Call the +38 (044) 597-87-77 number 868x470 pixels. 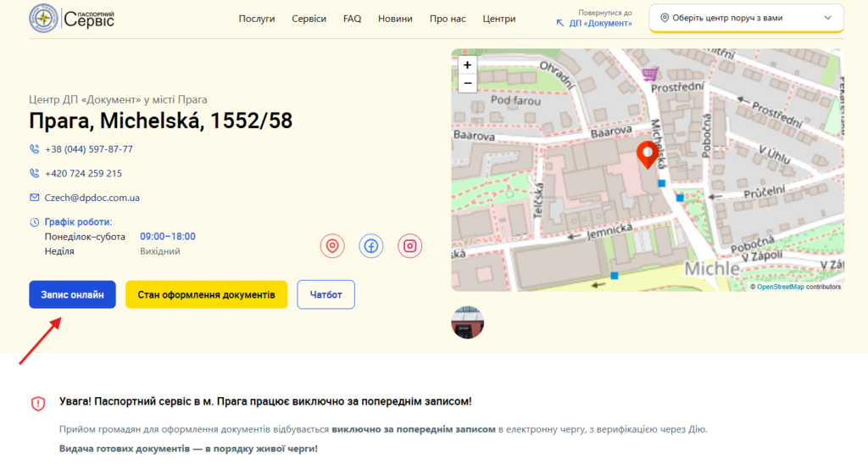point(88,149)
